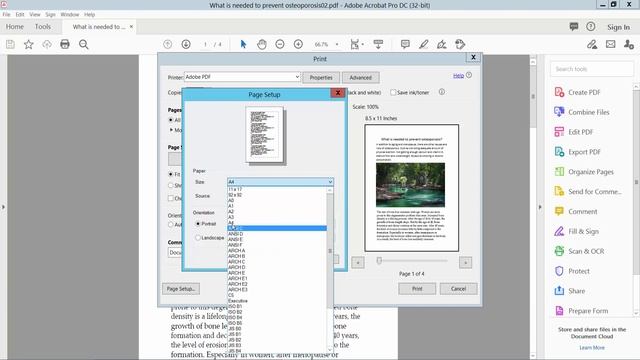Image resolution: width=640 pixels, height=360 pixels.
Task: Collapse the right tools pane arrow
Action: point(540,207)
